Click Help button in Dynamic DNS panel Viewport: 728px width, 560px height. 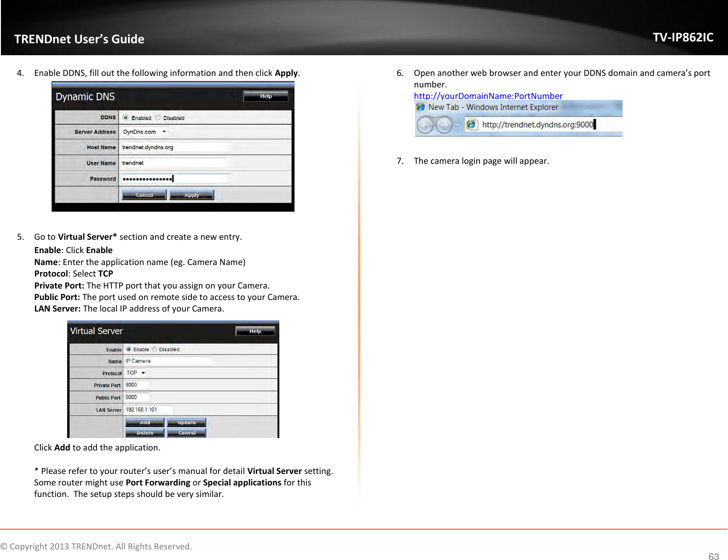[266, 96]
